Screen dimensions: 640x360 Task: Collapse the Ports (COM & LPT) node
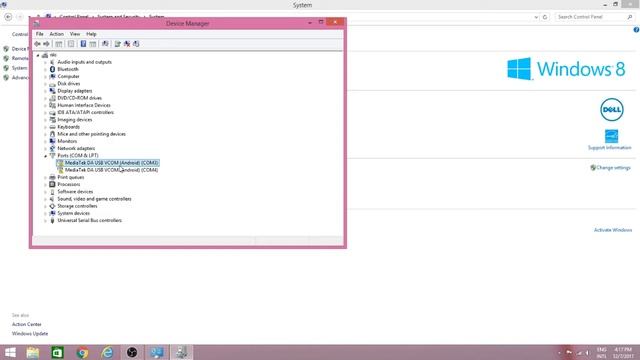point(45,156)
